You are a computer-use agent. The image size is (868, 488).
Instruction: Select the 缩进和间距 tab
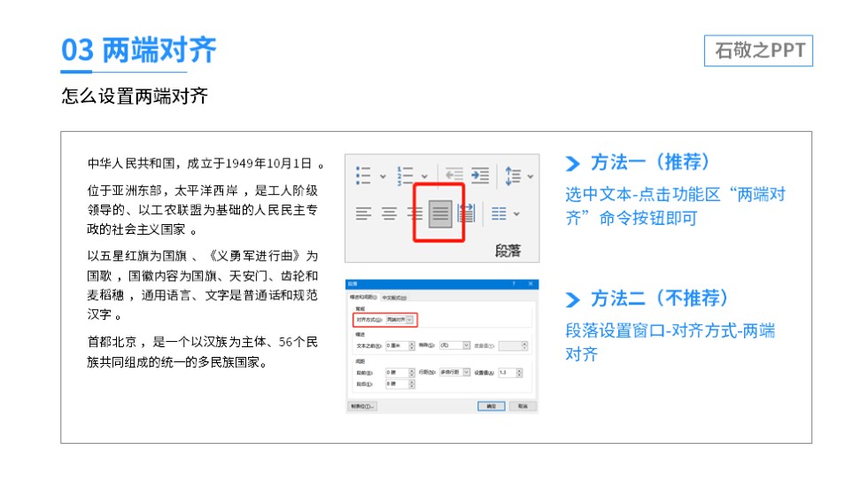pyautogui.click(x=362, y=298)
